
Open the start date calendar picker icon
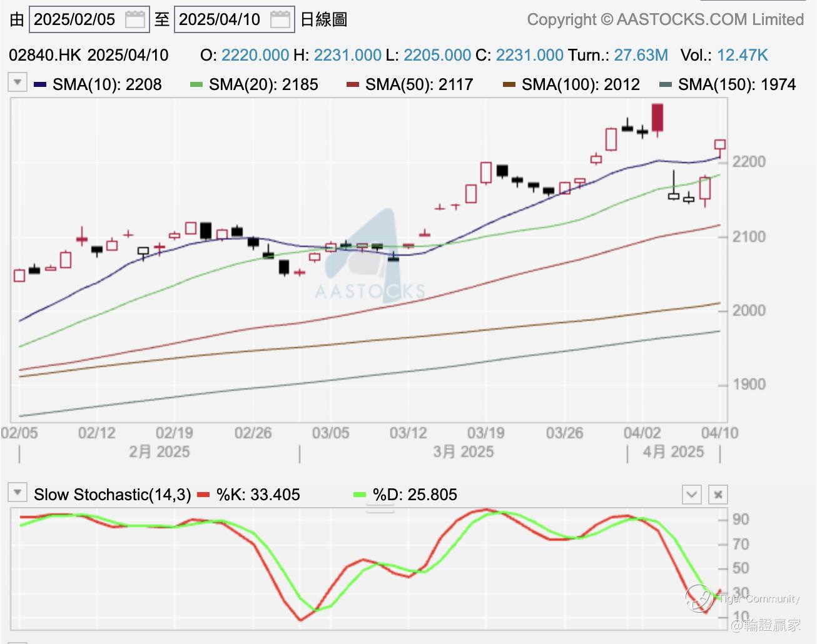(135, 19)
